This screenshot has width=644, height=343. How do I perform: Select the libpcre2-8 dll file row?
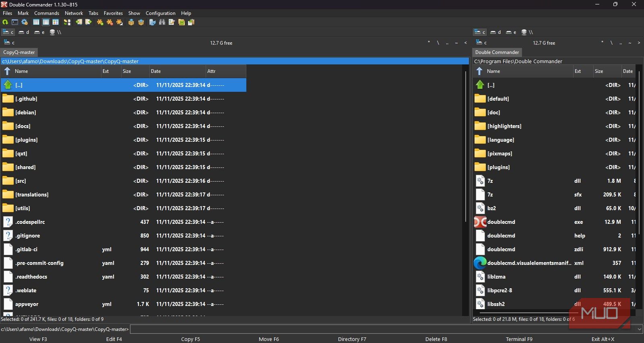point(555,290)
